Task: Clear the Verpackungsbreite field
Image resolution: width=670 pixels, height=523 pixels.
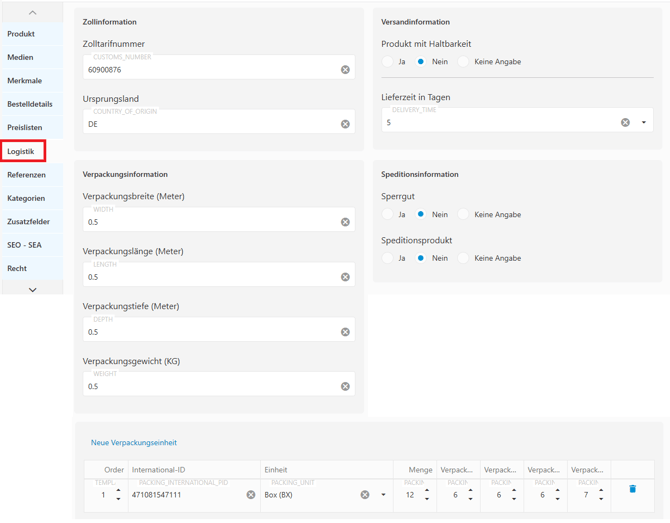Action: pos(345,222)
